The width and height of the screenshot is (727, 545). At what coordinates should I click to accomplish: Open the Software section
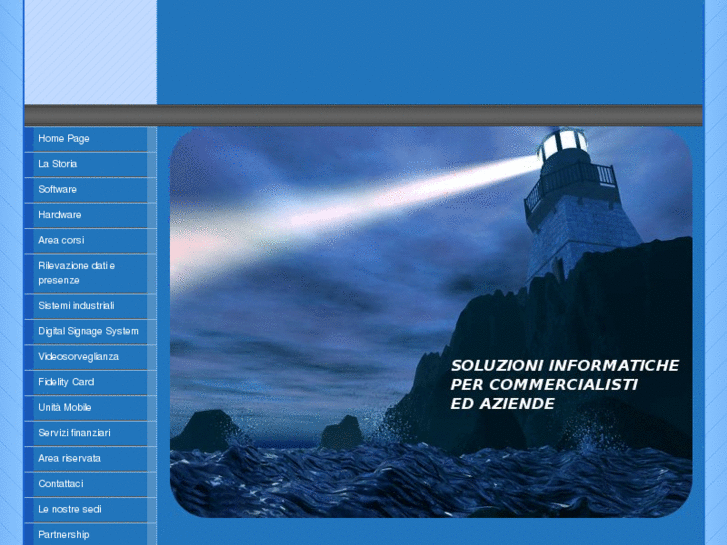pos(90,190)
